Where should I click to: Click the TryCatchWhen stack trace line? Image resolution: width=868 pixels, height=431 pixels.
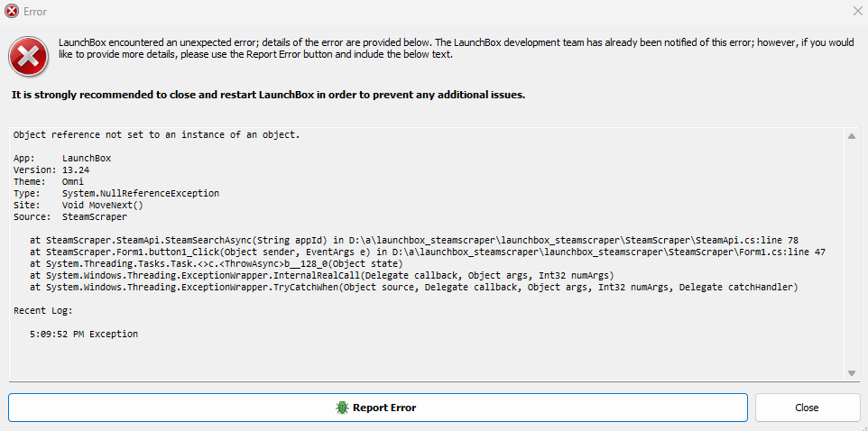[413, 287]
